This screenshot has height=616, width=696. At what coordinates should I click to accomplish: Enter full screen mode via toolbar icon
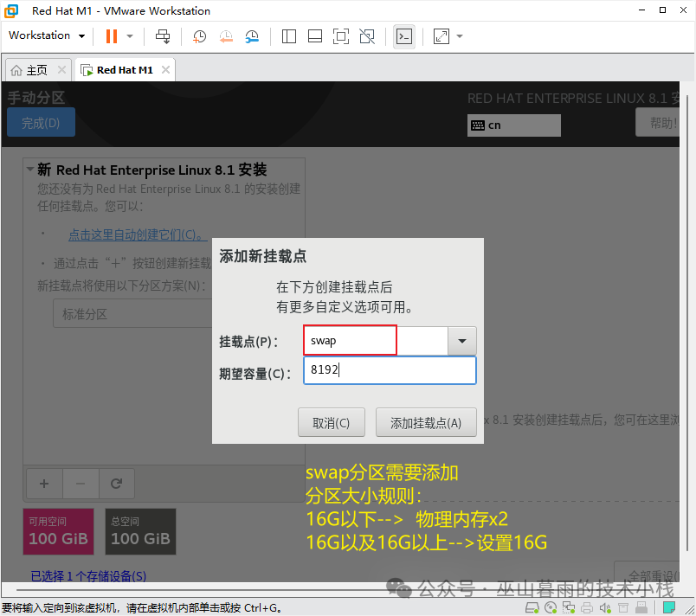coord(341,36)
